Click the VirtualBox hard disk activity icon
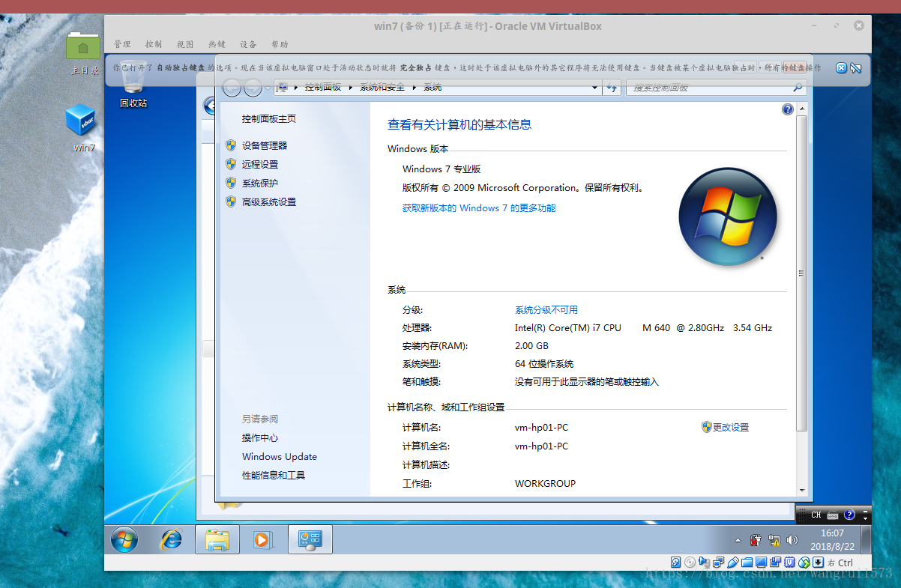This screenshot has width=901, height=588. coord(675,563)
